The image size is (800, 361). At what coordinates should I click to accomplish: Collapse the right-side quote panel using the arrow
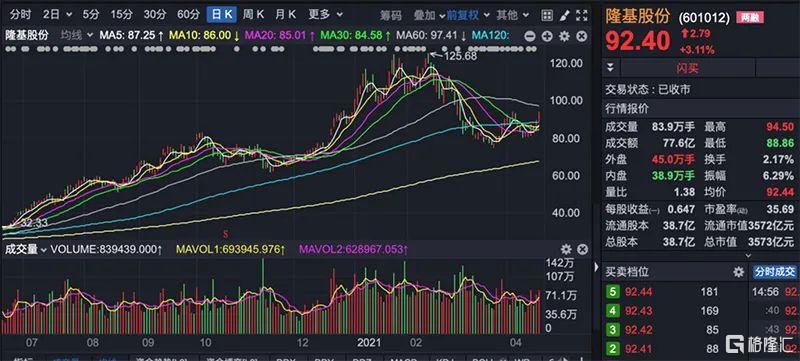click(x=595, y=267)
